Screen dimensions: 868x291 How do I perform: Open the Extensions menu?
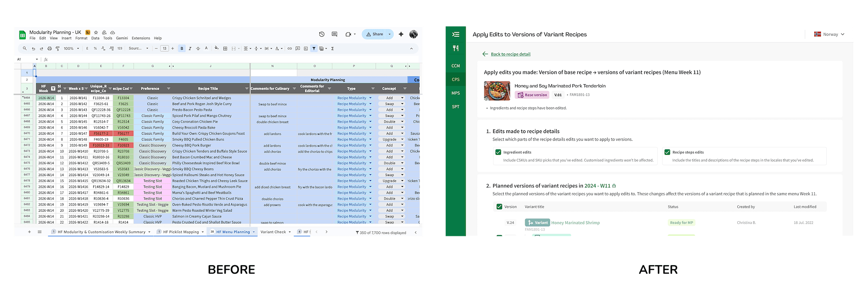(x=141, y=38)
